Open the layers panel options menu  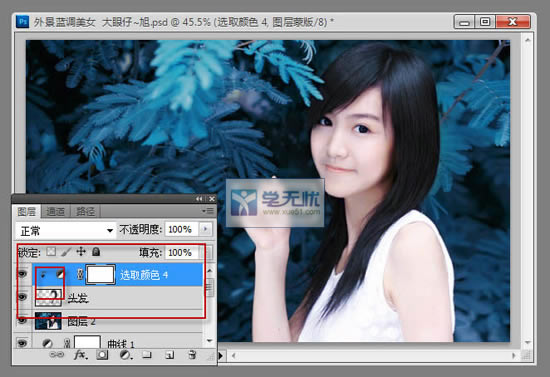coord(208,211)
